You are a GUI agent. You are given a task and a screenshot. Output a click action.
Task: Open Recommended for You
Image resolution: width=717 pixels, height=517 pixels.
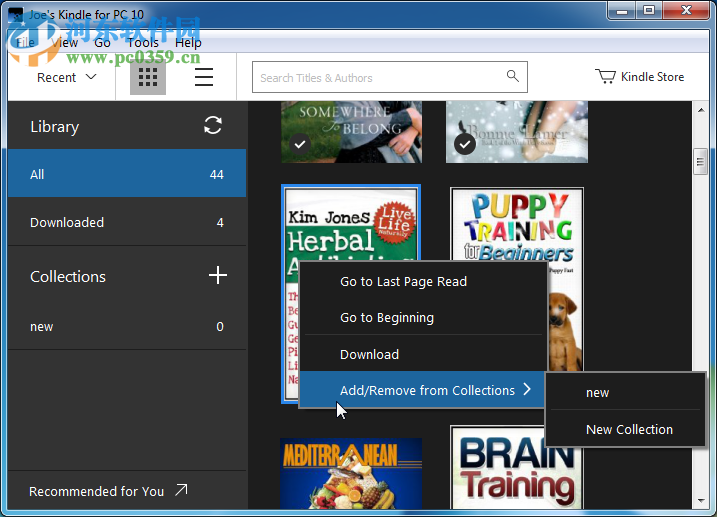[x=108, y=491]
